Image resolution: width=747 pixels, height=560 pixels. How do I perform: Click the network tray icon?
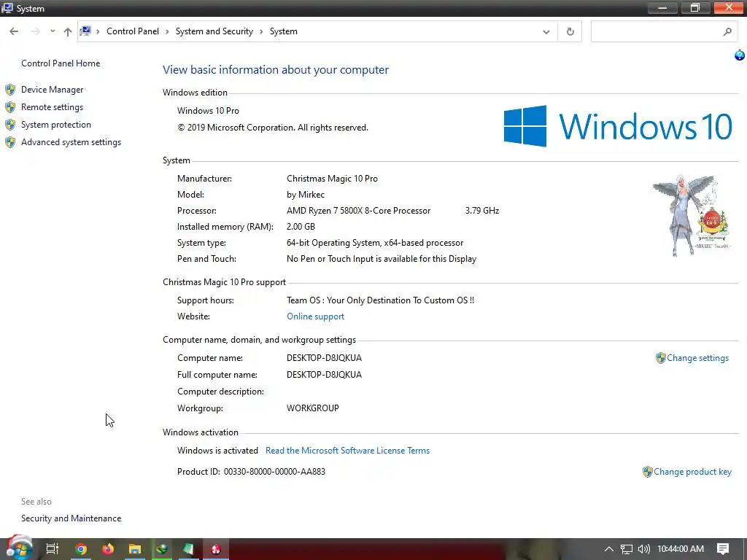tap(627, 549)
